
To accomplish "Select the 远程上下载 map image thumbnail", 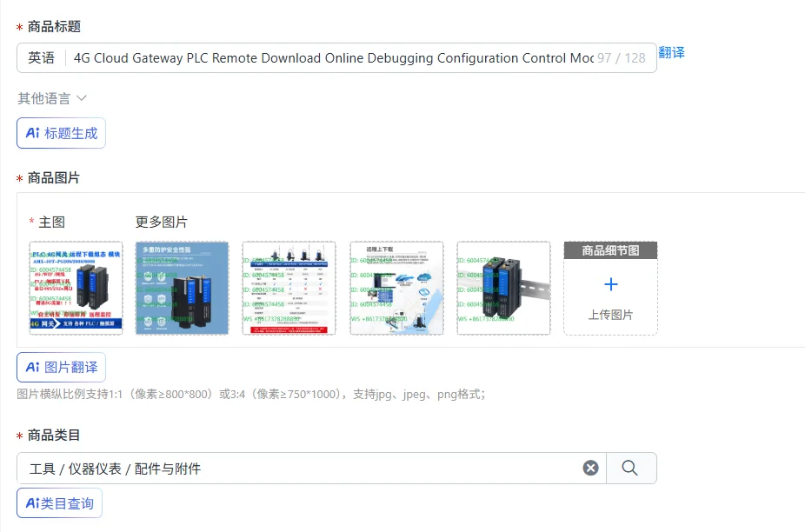I will point(397,288).
